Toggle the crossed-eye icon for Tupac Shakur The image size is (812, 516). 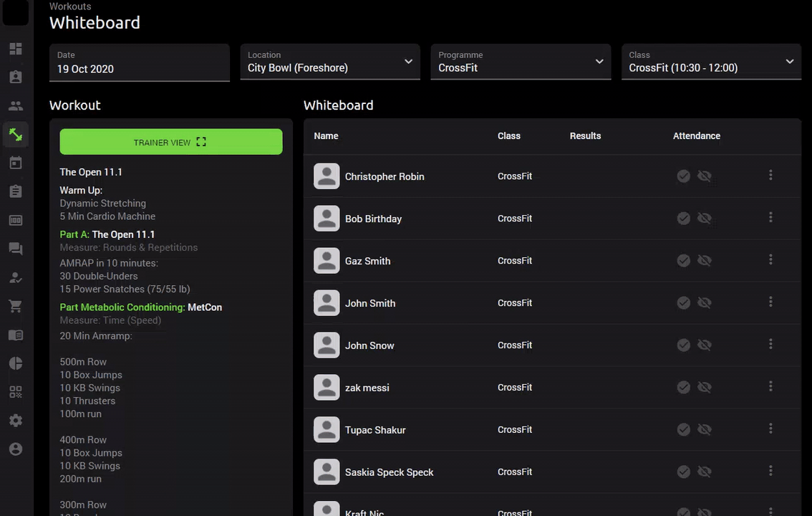point(705,429)
